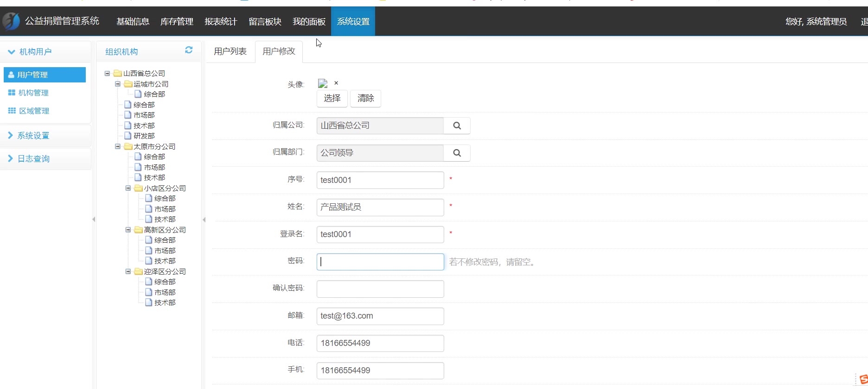
Task: Expand the 系统设置 sidebar section
Action: (x=33, y=136)
